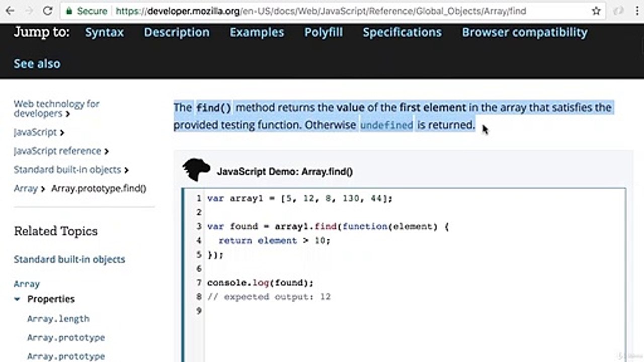Open the Array.length sidebar link

pos(58,319)
